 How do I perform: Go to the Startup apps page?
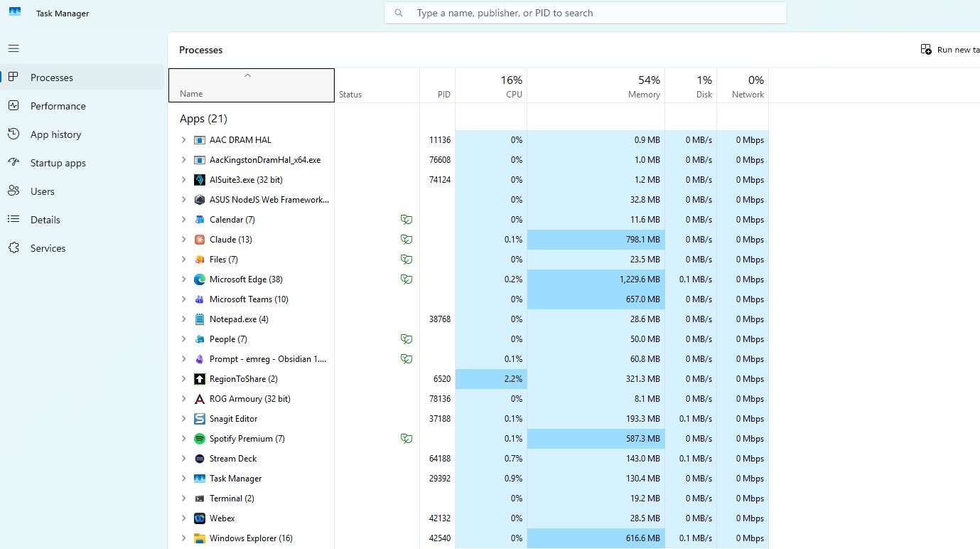(x=82, y=162)
